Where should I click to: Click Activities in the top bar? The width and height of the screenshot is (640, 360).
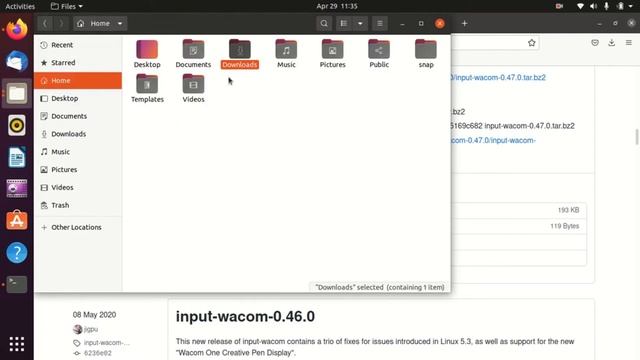20,6
